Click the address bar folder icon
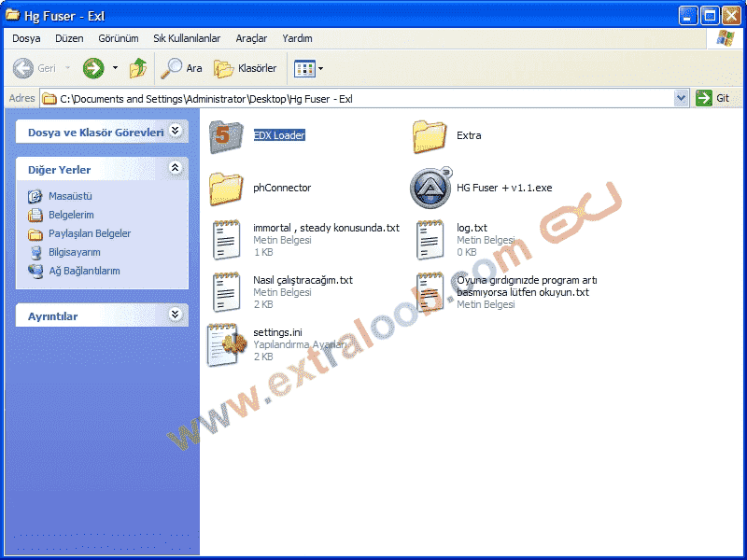The image size is (747, 560). pyautogui.click(x=49, y=99)
